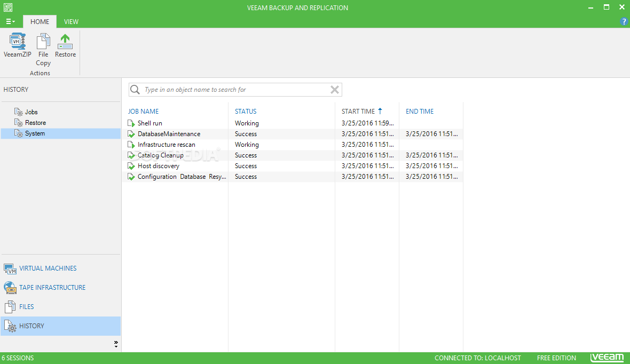Select the Shell run session row

(293, 123)
